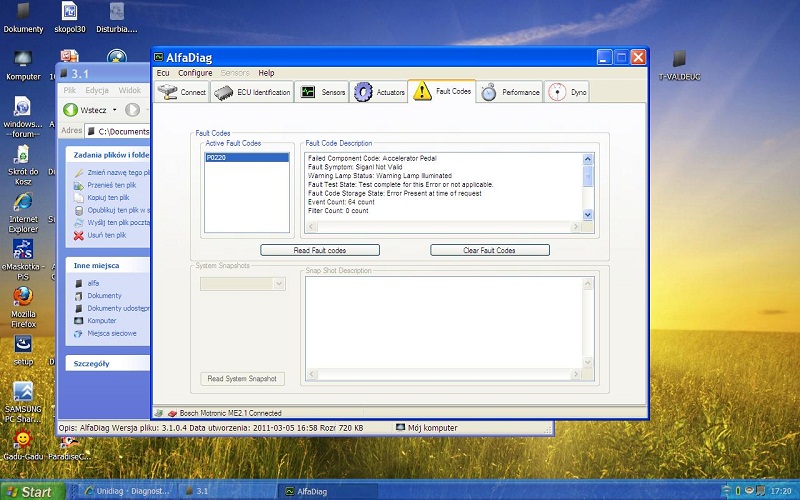Open the Skrót do Kosz icon
The image size is (800, 500).
pyautogui.click(x=23, y=164)
